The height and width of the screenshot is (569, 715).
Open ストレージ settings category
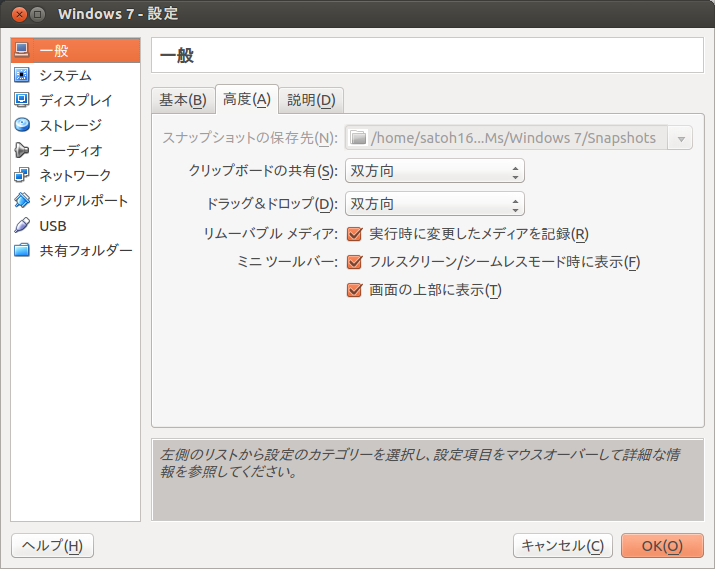pos(75,125)
